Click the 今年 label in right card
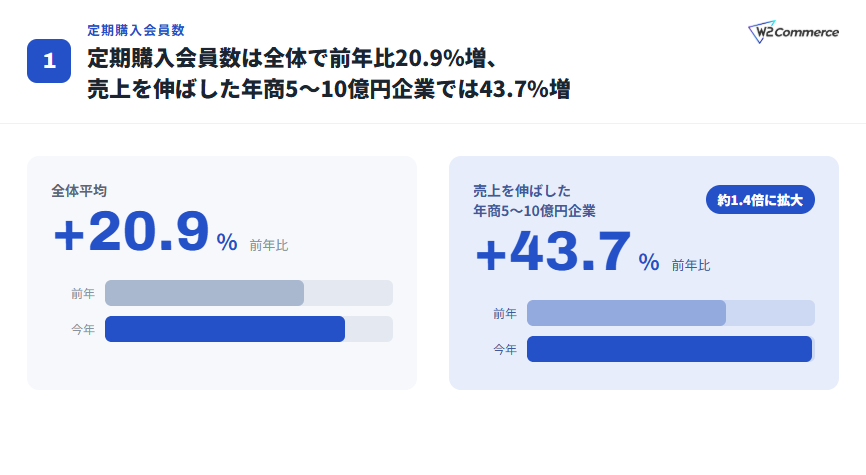Screen dimensions: 866x475 505,350
